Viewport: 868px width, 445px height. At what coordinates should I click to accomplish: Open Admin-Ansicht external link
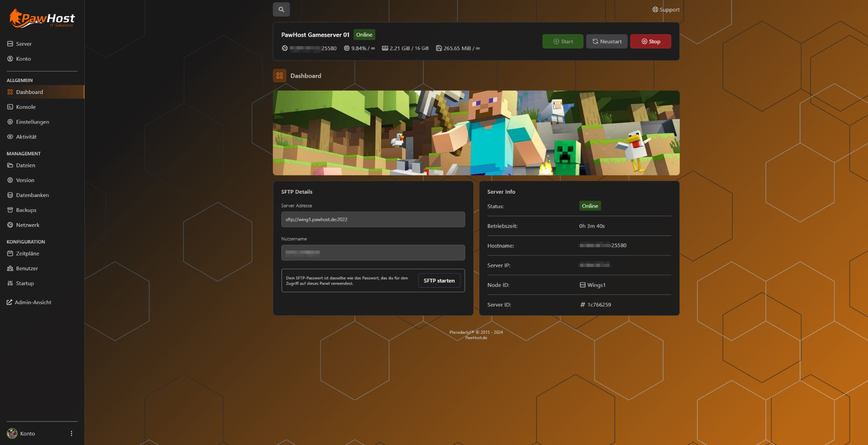coord(33,302)
